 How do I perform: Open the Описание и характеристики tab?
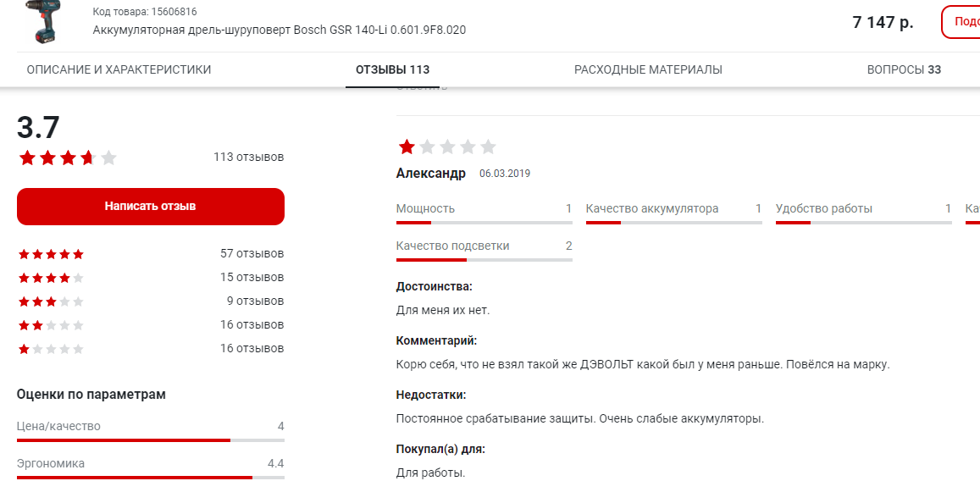[119, 70]
